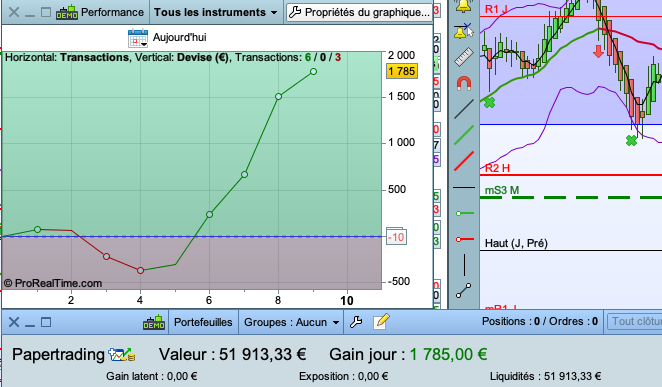
Task: Click the data point at transaction 6
Action: (209, 214)
